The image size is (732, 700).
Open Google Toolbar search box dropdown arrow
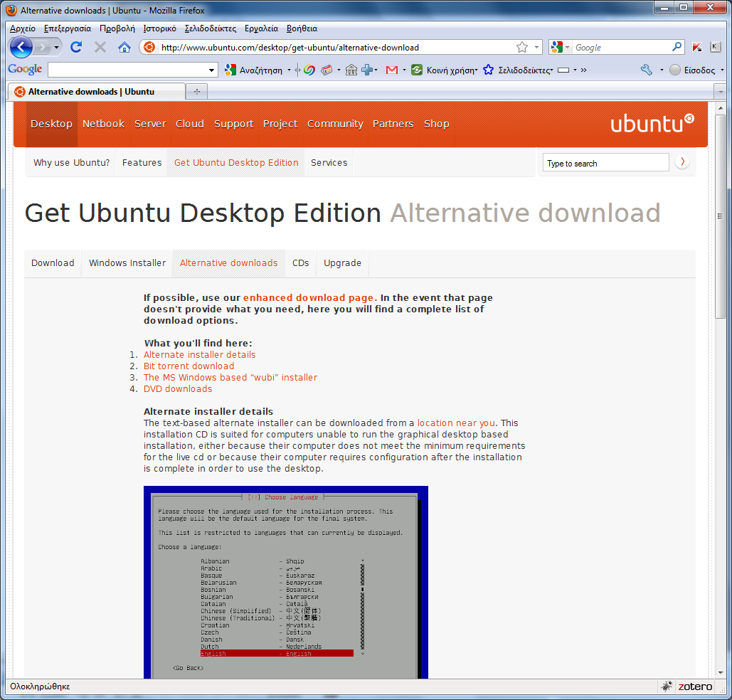pos(211,70)
